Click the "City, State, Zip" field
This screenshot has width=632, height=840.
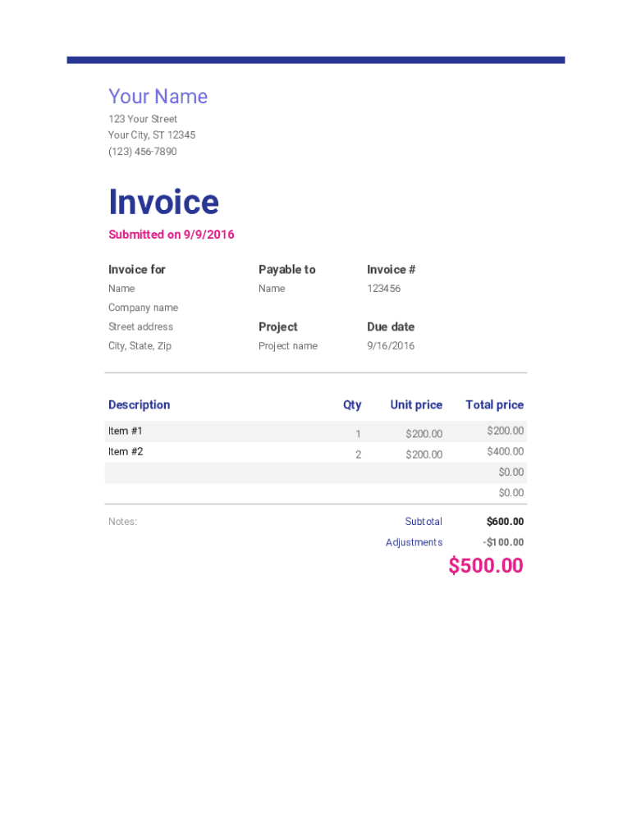click(x=140, y=346)
